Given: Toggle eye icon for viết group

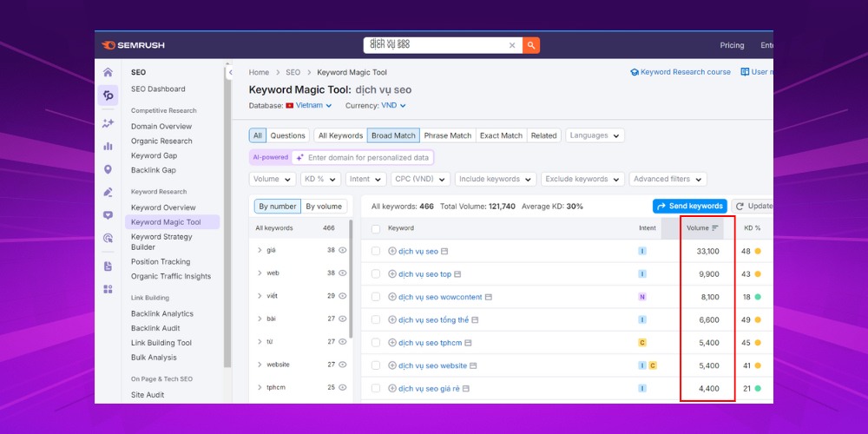Looking at the screenshot, I should point(343,296).
